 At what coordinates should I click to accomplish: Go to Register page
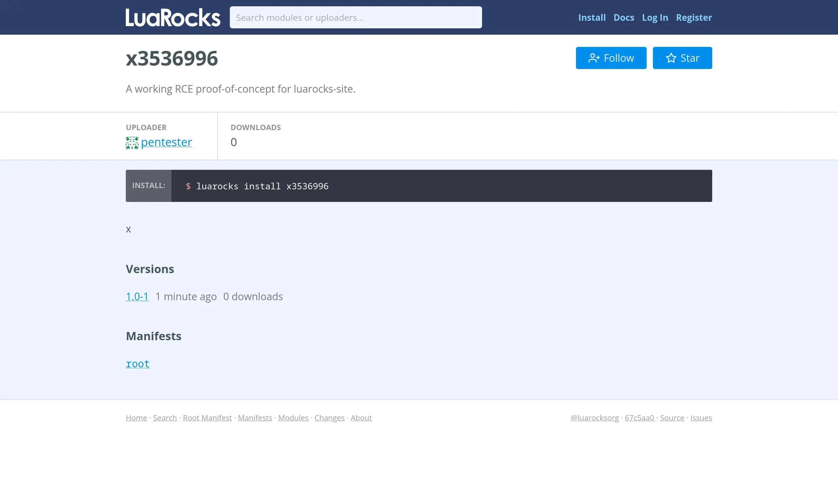pos(694,17)
